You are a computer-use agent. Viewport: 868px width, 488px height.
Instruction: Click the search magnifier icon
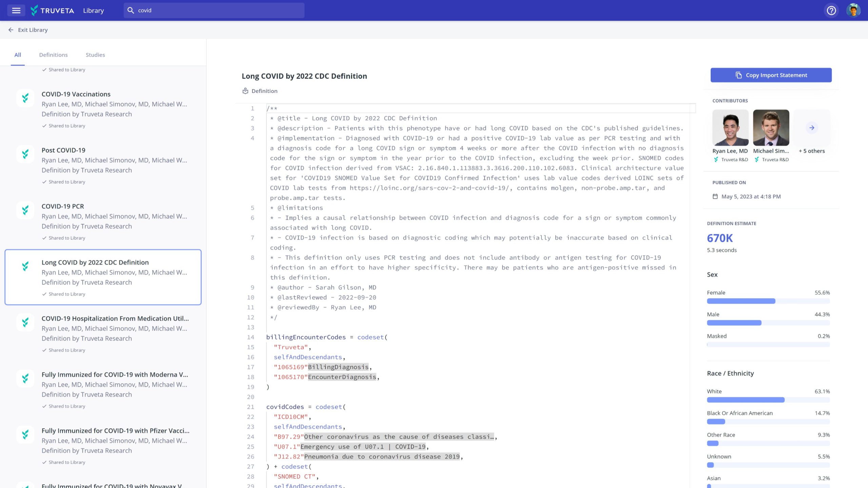click(x=131, y=11)
